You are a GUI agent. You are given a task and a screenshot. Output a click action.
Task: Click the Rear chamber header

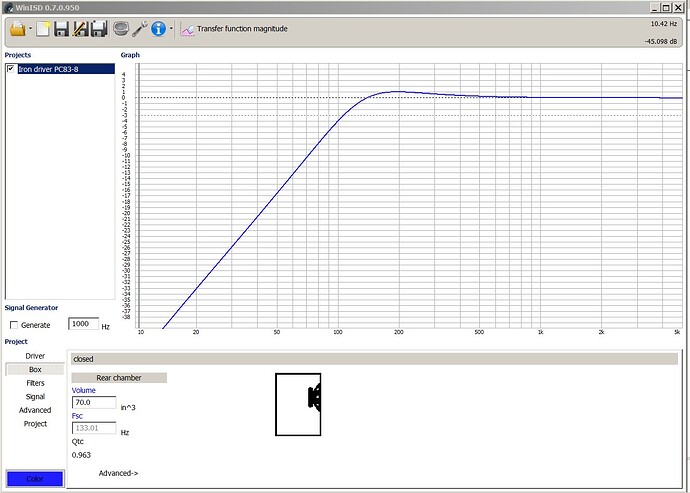119,378
